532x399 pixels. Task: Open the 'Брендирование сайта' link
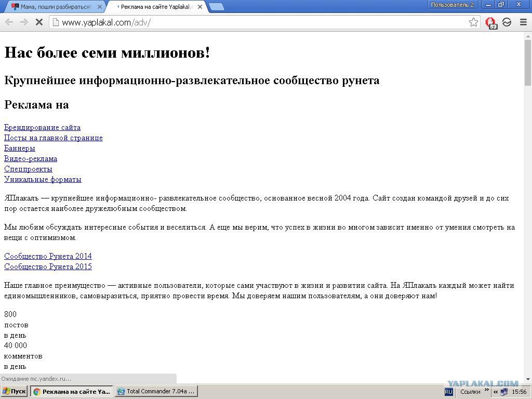coord(43,128)
